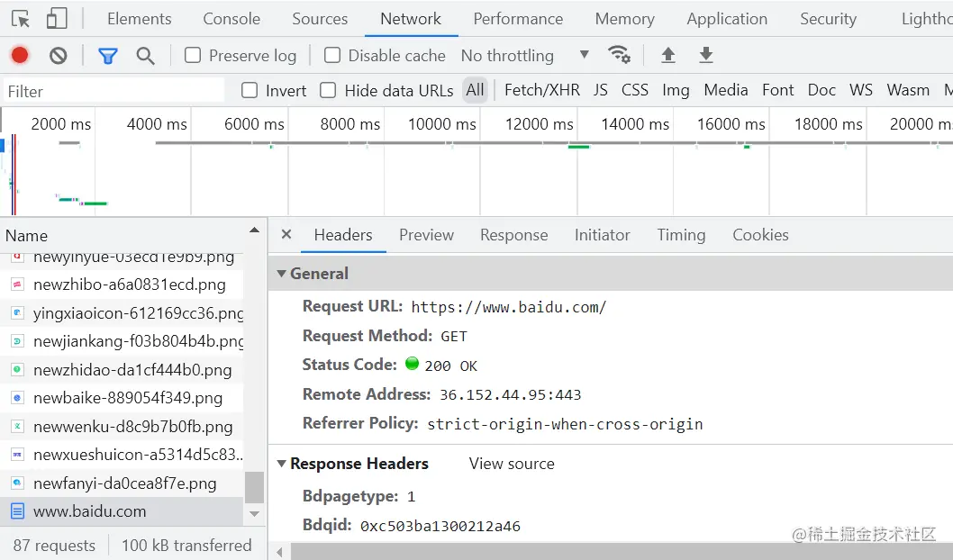The image size is (953, 560).
Task: Toggle the device toolbar icon
Action: tap(56, 19)
